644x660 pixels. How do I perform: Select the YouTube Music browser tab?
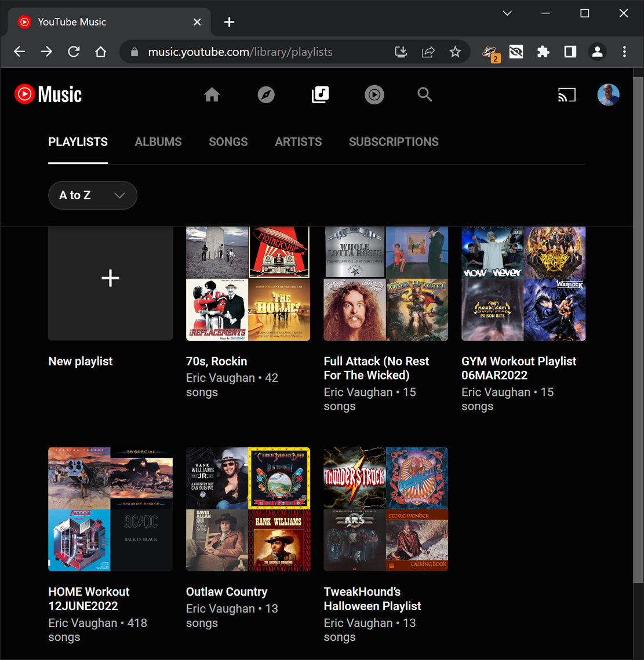pos(110,22)
